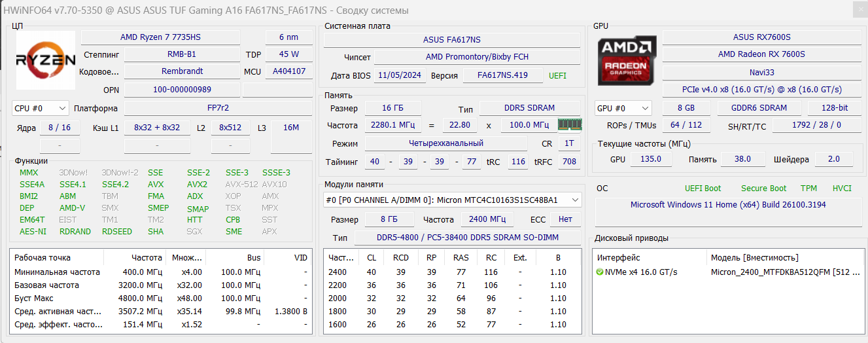Screen dimensions: 868x343
Task: Click the AMD Radeon Graphics logo
Action: [x=627, y=60]
